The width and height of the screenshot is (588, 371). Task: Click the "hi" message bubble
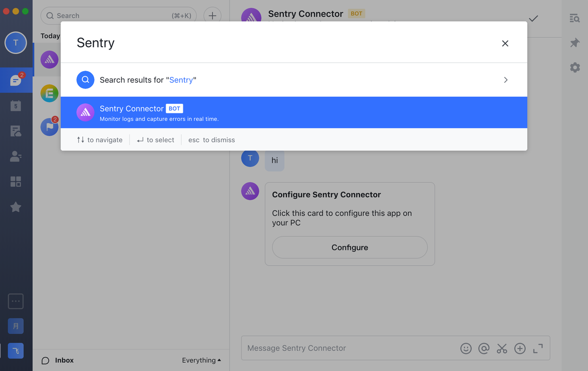point(274,160)
